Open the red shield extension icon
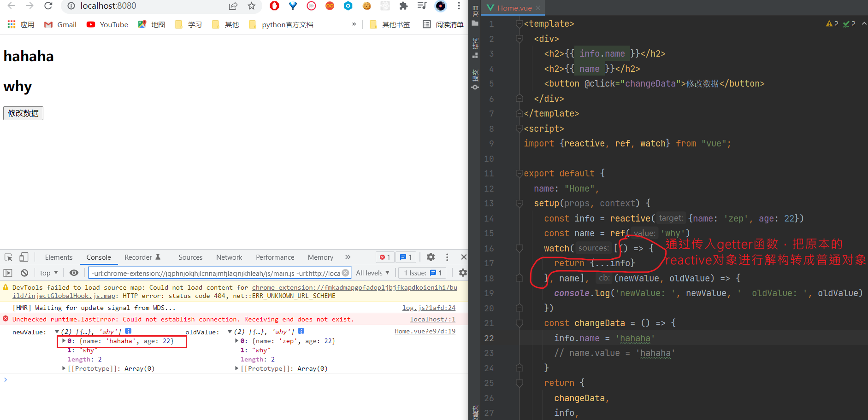The width and height of the screenshot is (868, 420). point(275,6)
